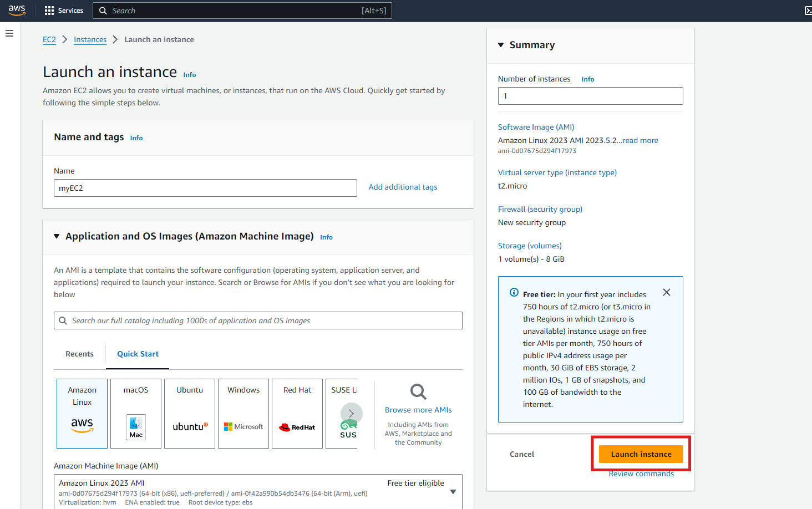
Task: Click the instance Name input field
Action: tap(205, 188)
